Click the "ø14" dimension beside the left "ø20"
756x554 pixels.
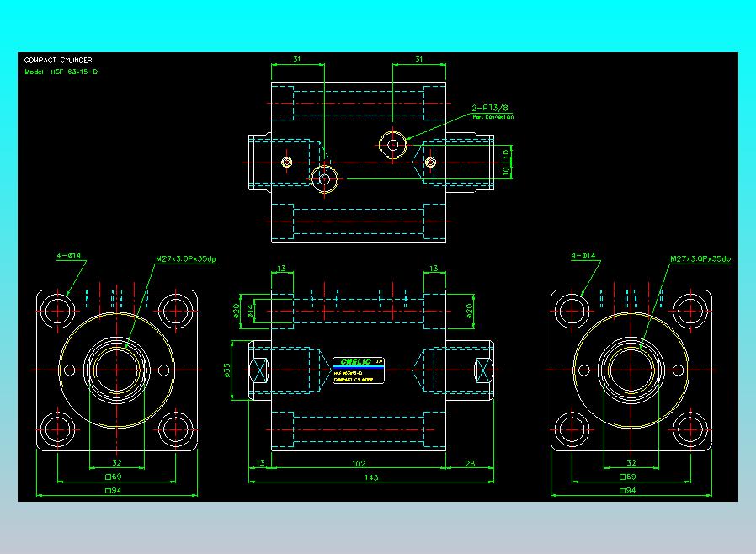tap(250, 311)
